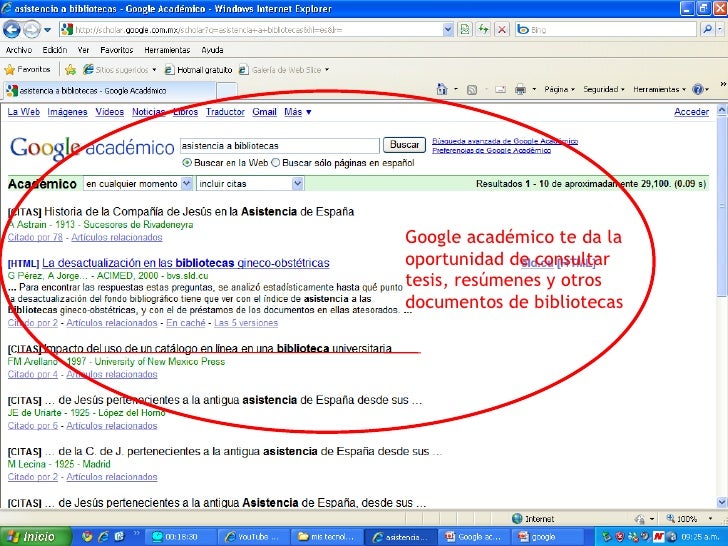Expand the address bar history dropdown
Image resolution: width=728 pixels, height=546 pixels.
(x=448, y=30)
